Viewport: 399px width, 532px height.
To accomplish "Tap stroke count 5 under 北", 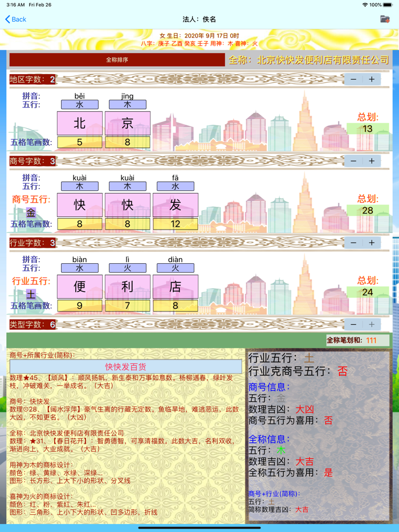I will pyautogui.click(x=80, y=142).
